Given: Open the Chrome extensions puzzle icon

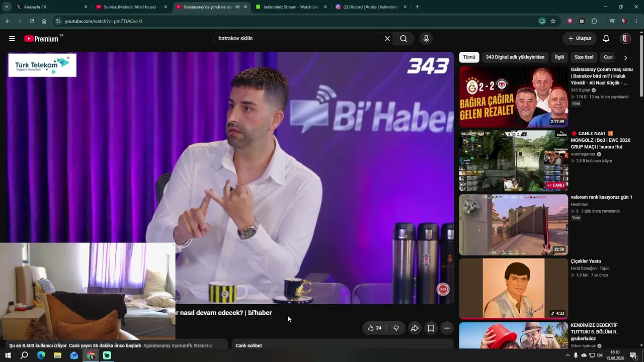Looking at the screenshot, I should [594, 21].
